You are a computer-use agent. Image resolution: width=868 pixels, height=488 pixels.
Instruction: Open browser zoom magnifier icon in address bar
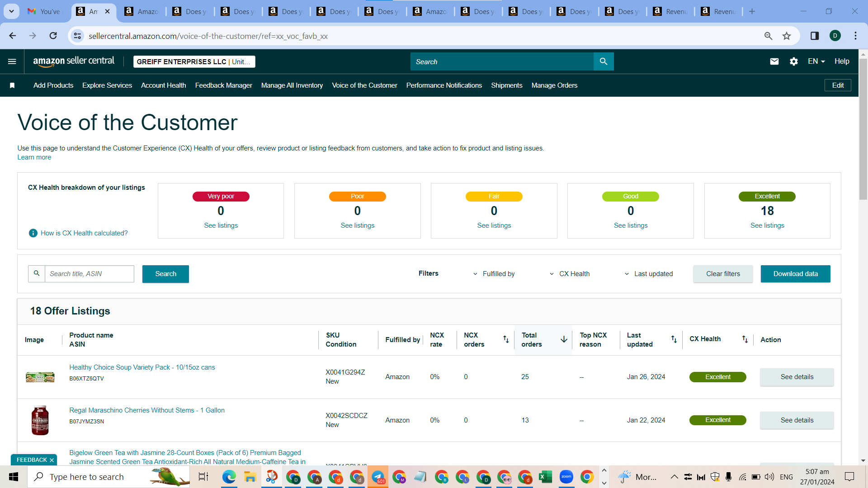coord(768,36)
